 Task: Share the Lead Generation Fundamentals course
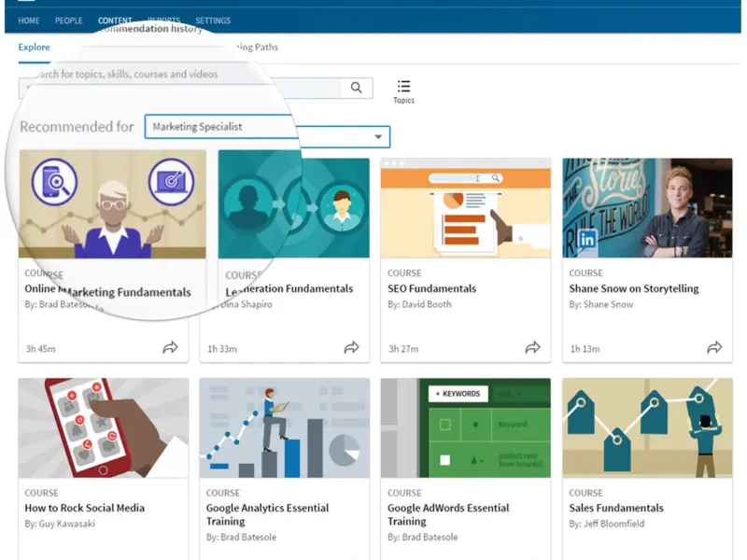click(351, 347)
